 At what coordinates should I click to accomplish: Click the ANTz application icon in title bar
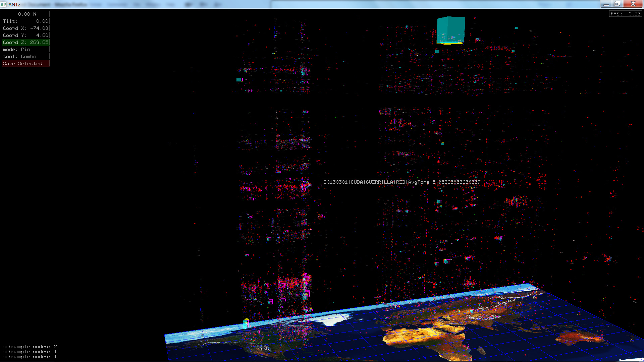pos(3,4)
